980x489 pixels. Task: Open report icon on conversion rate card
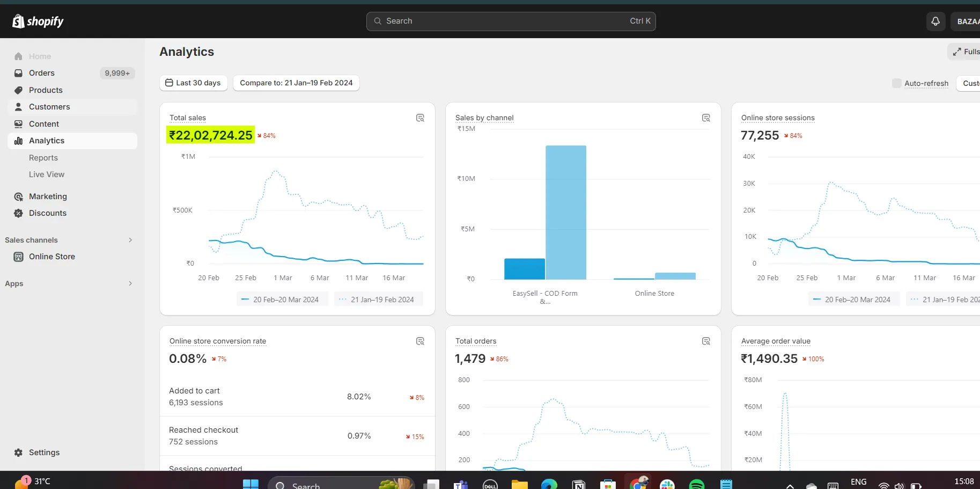420,341
